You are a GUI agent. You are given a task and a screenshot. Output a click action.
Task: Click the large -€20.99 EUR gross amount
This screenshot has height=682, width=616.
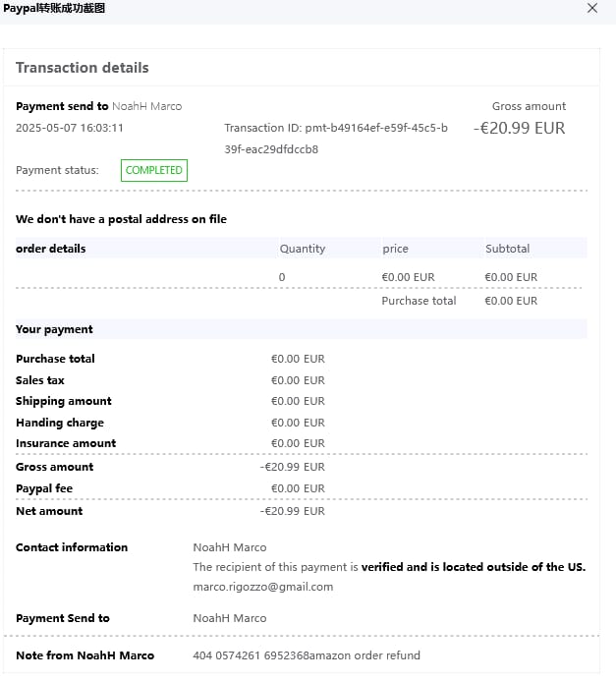pos(520,128)
